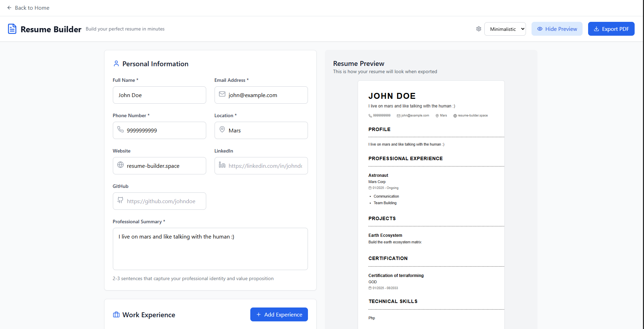Click the Resume Builder document logo
Viewport: 644px width, 329px height.
point(12,29)
